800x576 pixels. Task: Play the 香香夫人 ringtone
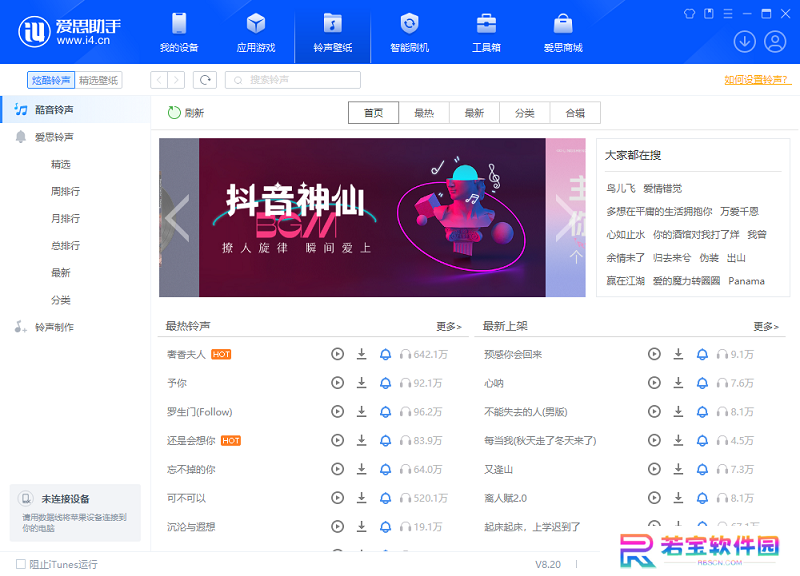click(337, 354)
